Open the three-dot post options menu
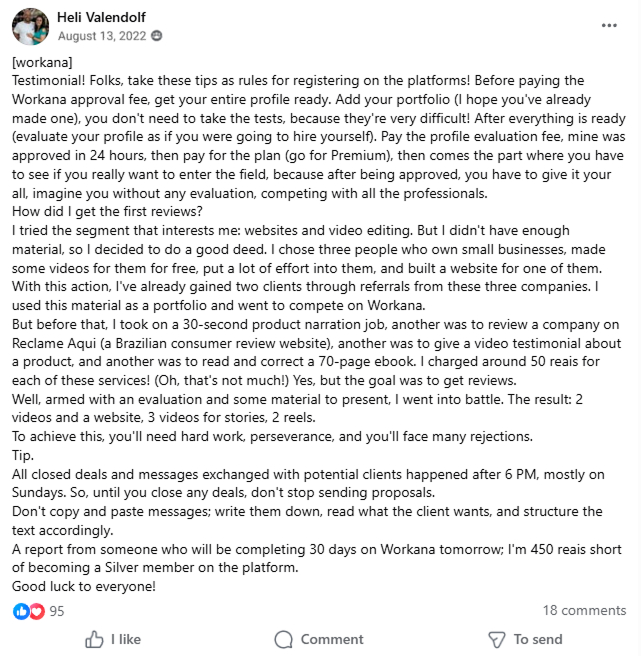Image resolution: width=641 pixels, height=656 pixels. click(609, 25)
